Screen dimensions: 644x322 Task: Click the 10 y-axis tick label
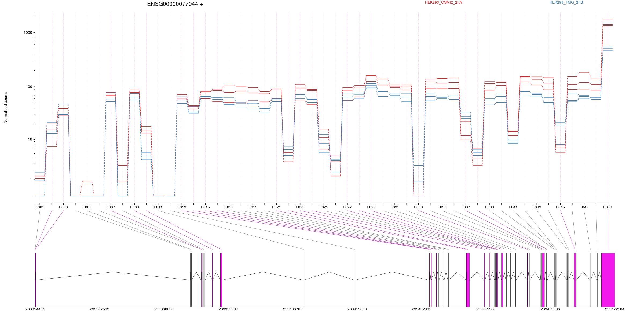[x=30, y=139]
